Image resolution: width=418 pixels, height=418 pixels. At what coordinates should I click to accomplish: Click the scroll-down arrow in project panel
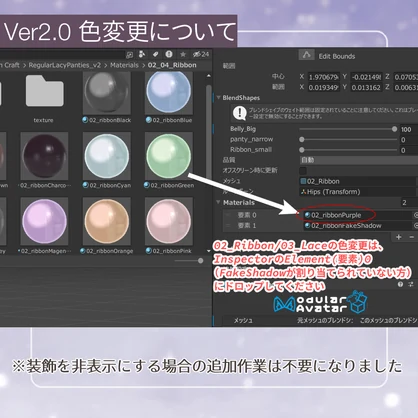coord(209,251)
